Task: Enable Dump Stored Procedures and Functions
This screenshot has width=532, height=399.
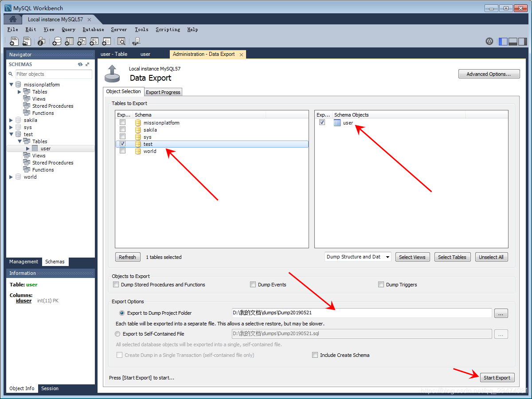Action: tap(116, 285)
